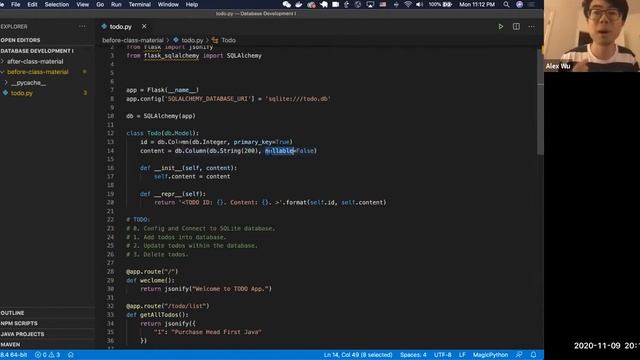Click the feedback icon in status bar
640x360 pixels.
pyautogui.click(x=519, y=355)
